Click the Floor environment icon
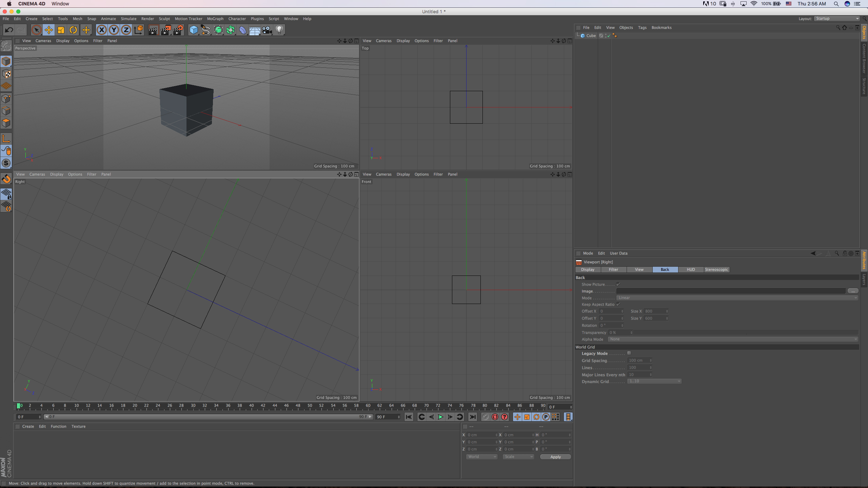This screenshot has height=488, width=868. coord(255,30)
